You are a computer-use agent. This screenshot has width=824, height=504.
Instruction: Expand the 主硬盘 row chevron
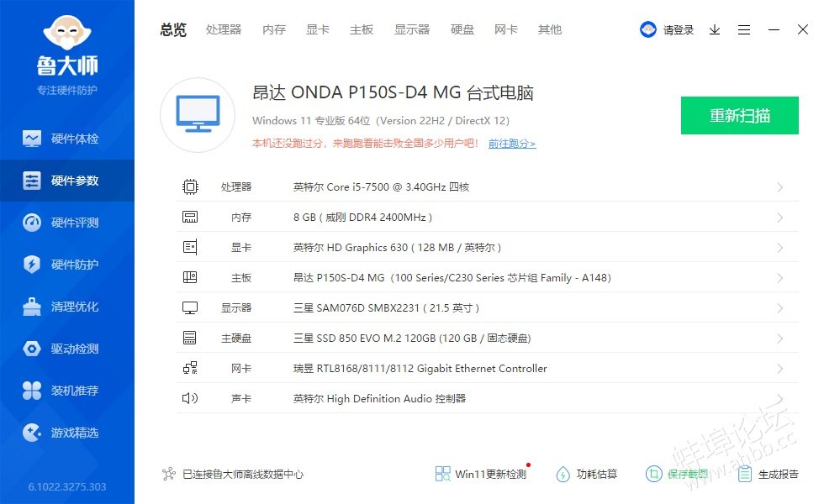tap(780, 338)
